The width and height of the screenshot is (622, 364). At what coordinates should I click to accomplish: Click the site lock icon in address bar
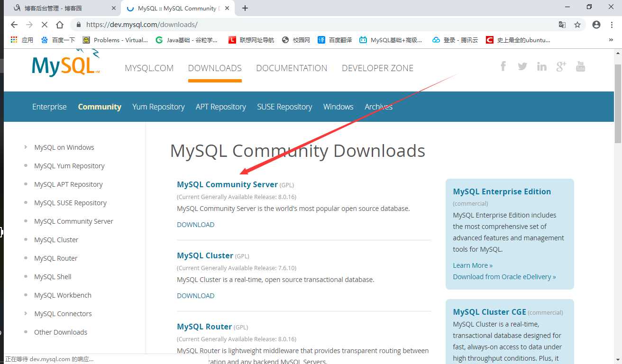79,25
